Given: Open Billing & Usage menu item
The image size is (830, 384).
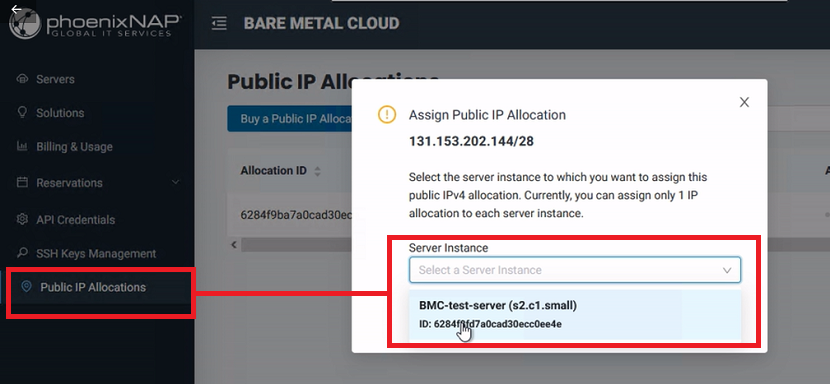Looking at the screenshot, I should click(x=74, y=147).
